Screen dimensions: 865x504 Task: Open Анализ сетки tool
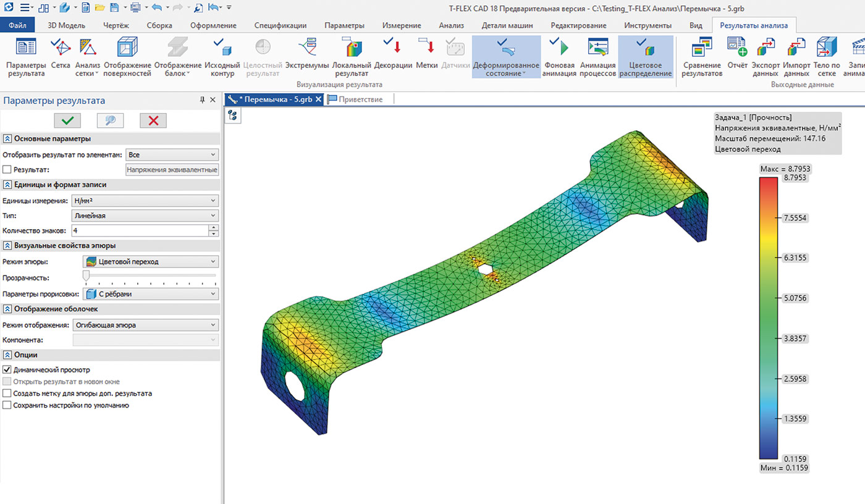click(x=87, y=57)
